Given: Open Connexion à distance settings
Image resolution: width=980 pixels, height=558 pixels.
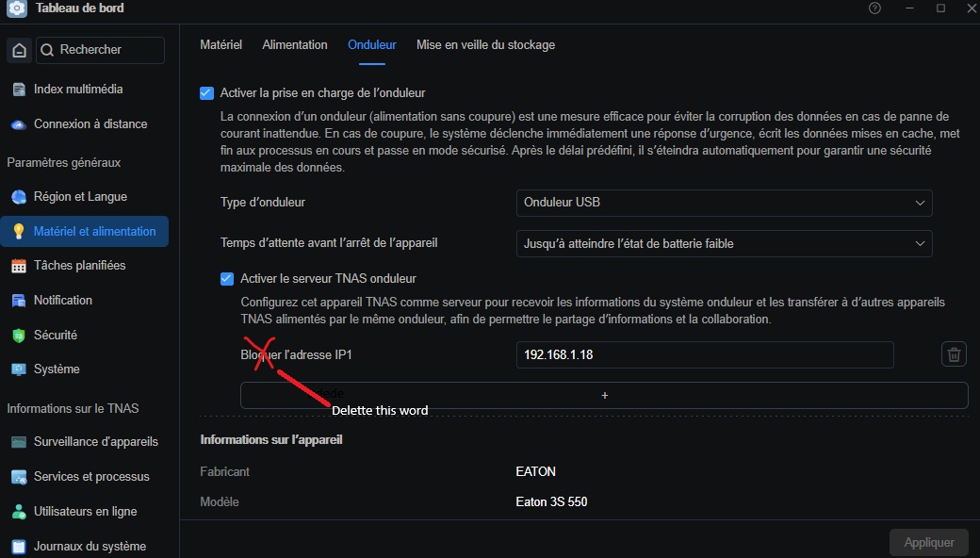Looking at the screenshot, I should [90, 124].
